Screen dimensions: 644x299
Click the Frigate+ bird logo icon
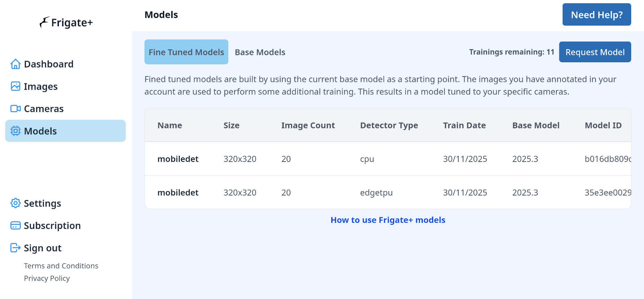44,22
